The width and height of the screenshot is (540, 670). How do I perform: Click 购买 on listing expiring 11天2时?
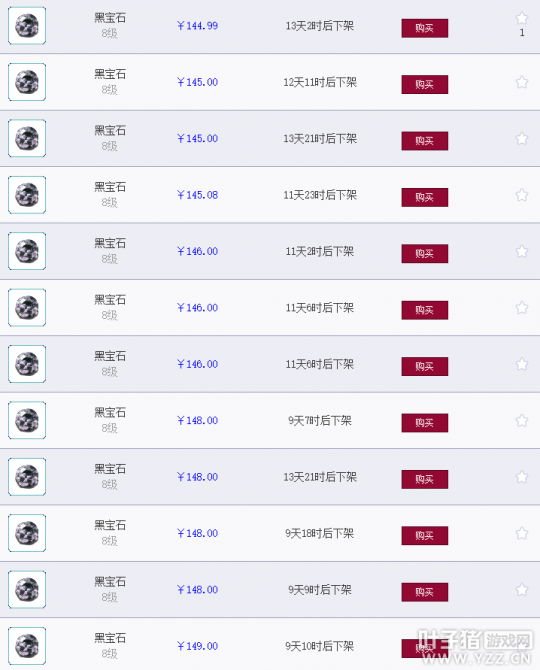425,254
